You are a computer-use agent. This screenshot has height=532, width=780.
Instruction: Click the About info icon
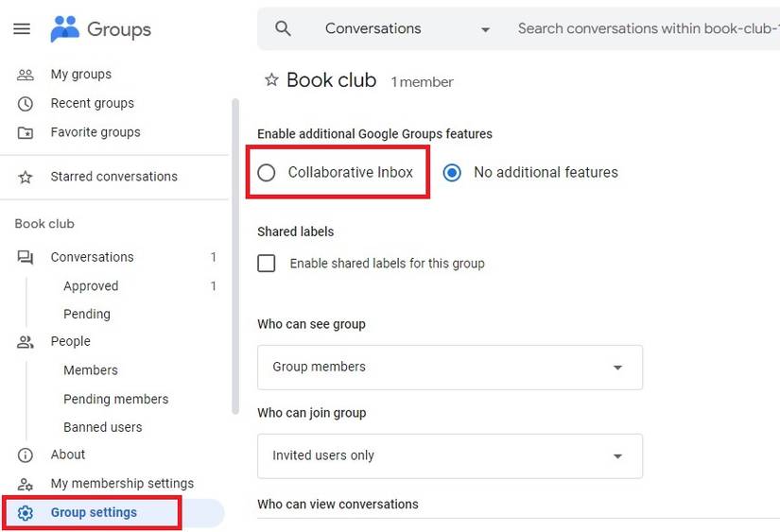point(26,455)
